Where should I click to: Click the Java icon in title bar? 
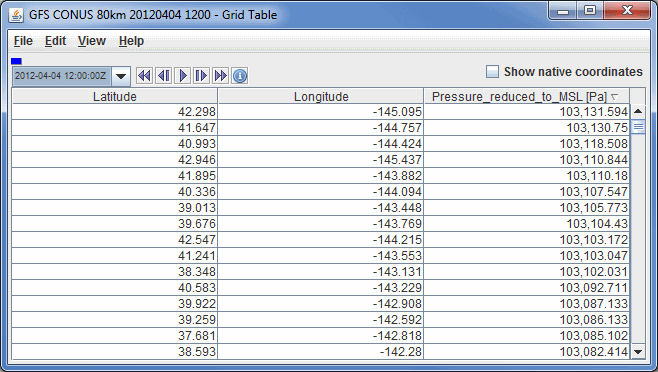coord(16,15)
